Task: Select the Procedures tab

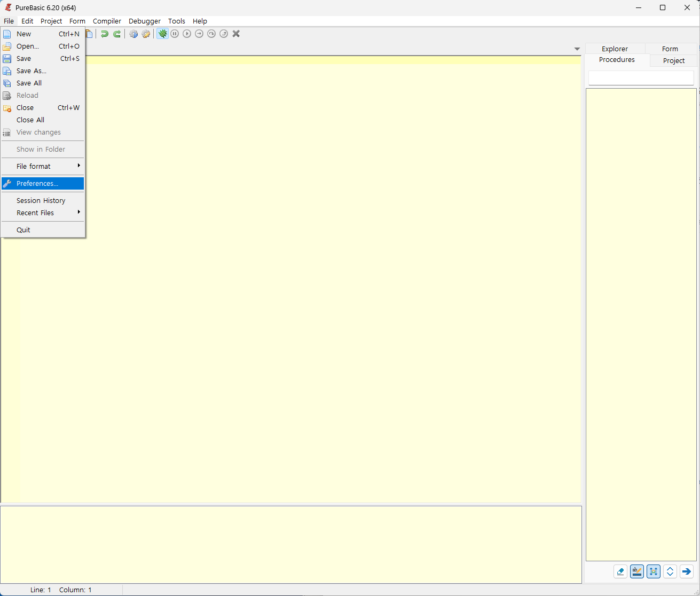Action: click(x=617, y=60)
